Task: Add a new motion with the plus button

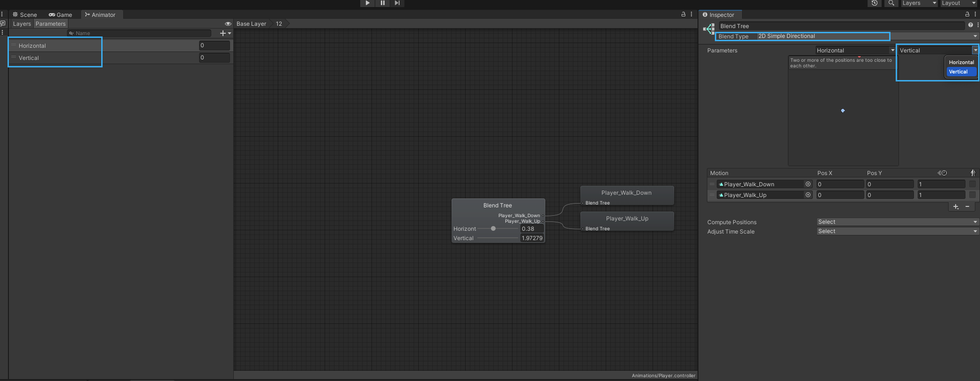Action: click(956, 207)
